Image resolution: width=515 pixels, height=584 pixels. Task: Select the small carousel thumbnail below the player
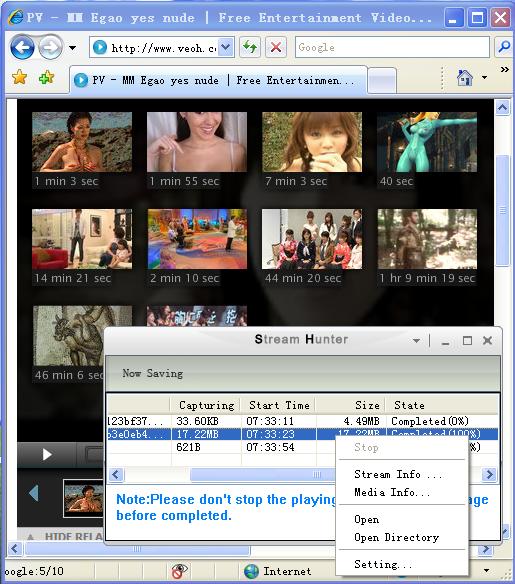point(83,498)
